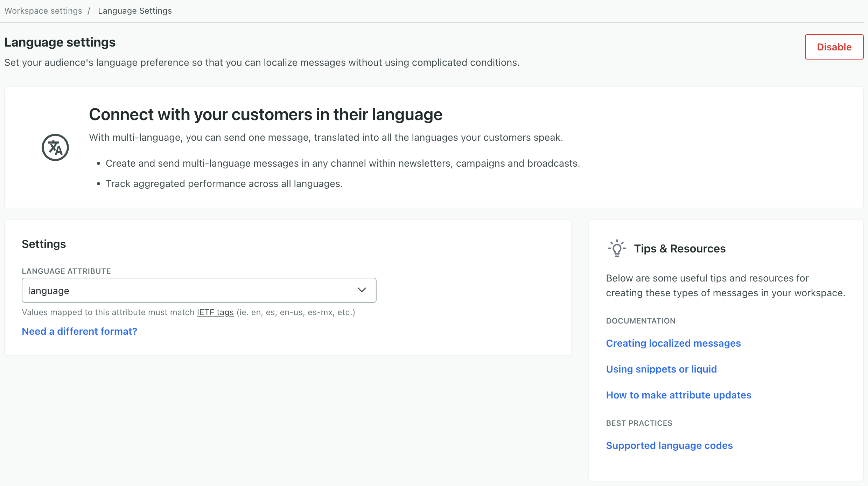Click the translate language icon
Image resolution: width=868 pixels, height=486 pixels.
(x=55, y=147)
